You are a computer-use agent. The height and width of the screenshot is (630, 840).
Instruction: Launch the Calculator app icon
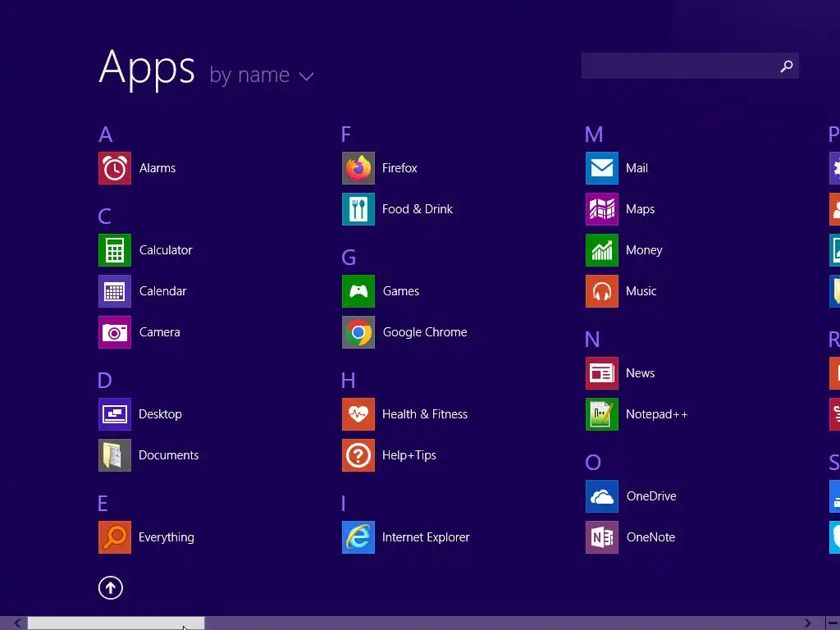click(115, 250)
